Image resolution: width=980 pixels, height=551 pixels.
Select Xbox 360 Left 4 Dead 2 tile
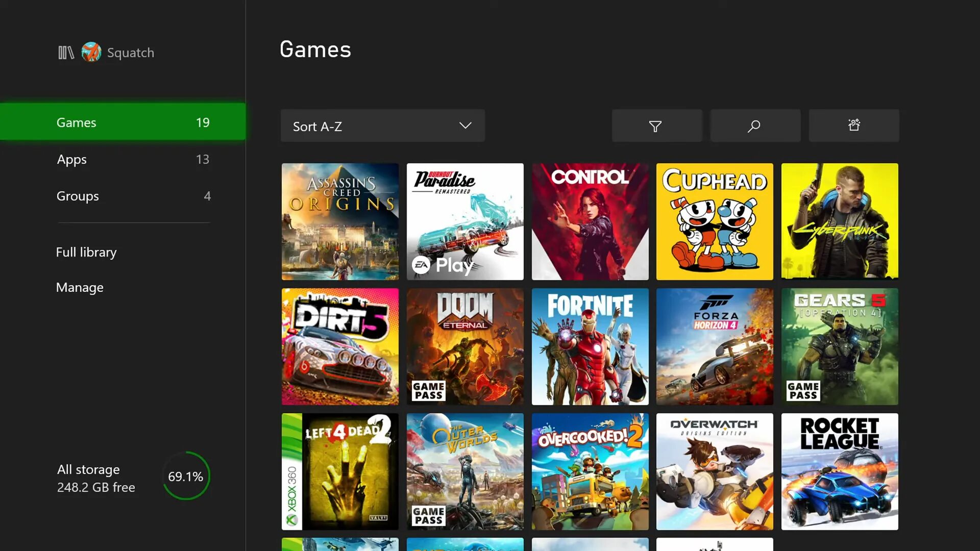[x=340, y=471]
